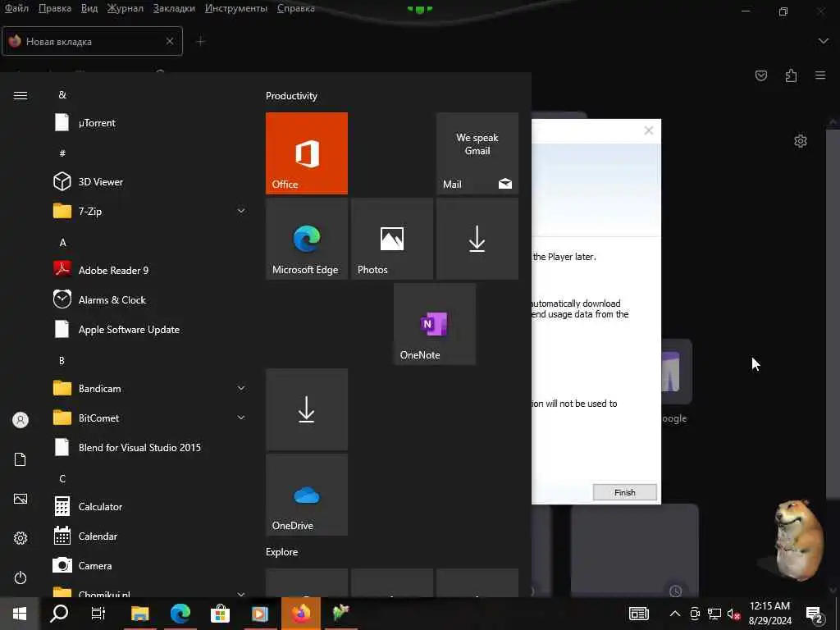Open Вид menu
Image resolution: width=840 pixels, height=630 pixels.
(x=89, y=8)
